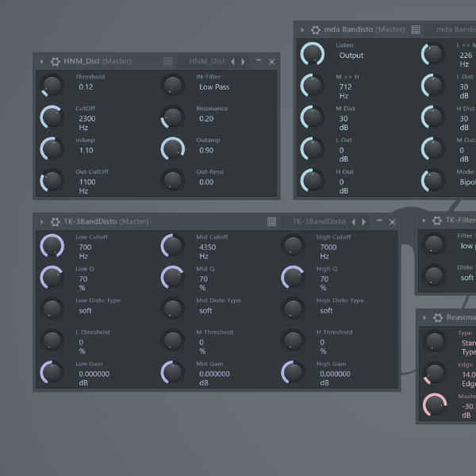Screen dimensions: 476x476
Task: Click the HNM_Dist Threshold knob
Action: (x=52, y=86)
